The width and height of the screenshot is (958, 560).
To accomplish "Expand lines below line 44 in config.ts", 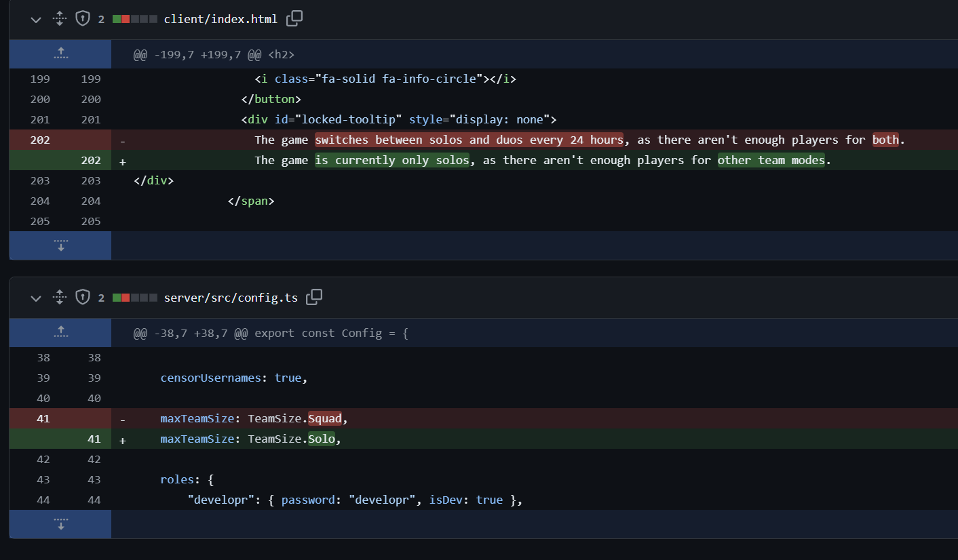I will [60, 524].
